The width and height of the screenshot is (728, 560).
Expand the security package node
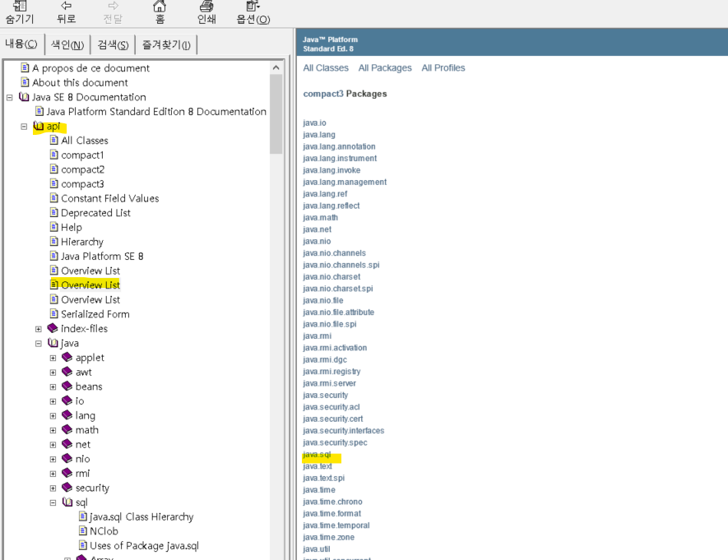53,488
